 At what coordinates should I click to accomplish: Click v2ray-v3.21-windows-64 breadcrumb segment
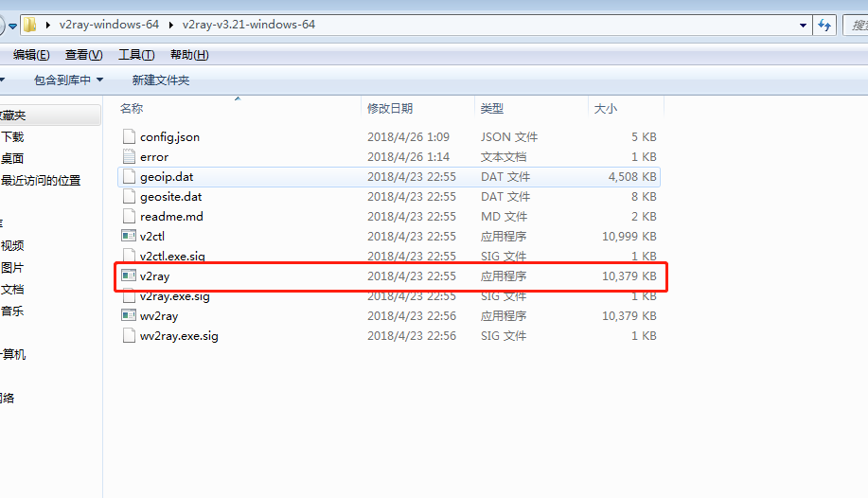pyautogui.click(x=249, y=25)
